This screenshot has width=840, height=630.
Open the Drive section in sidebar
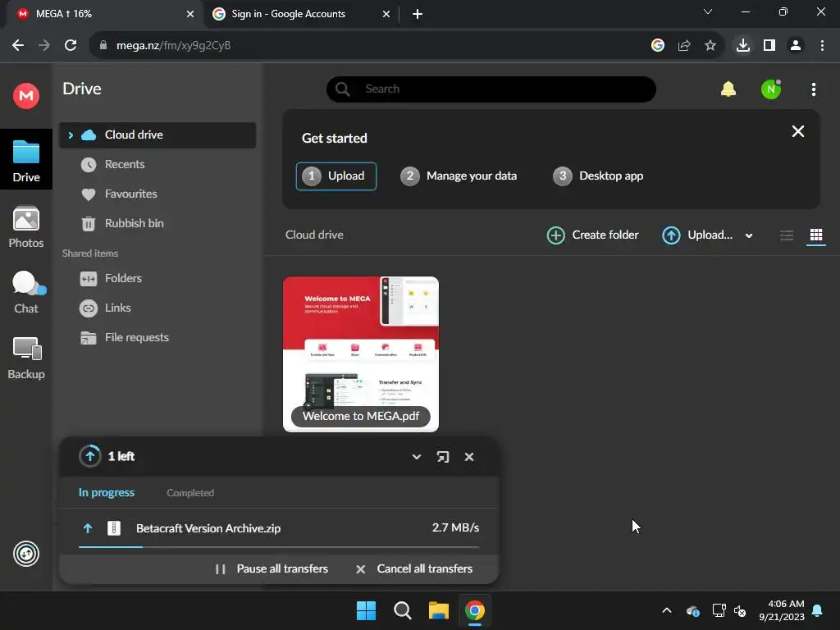pos(25,160)
